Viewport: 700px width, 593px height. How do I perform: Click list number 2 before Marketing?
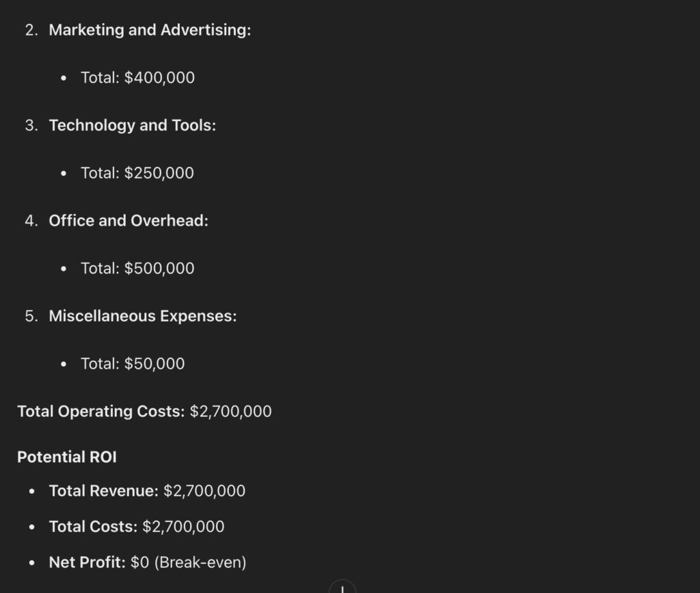tap(31, 30)
